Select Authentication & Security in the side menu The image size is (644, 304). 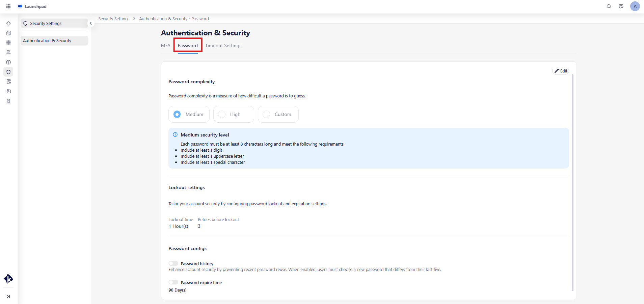[47, 41]
